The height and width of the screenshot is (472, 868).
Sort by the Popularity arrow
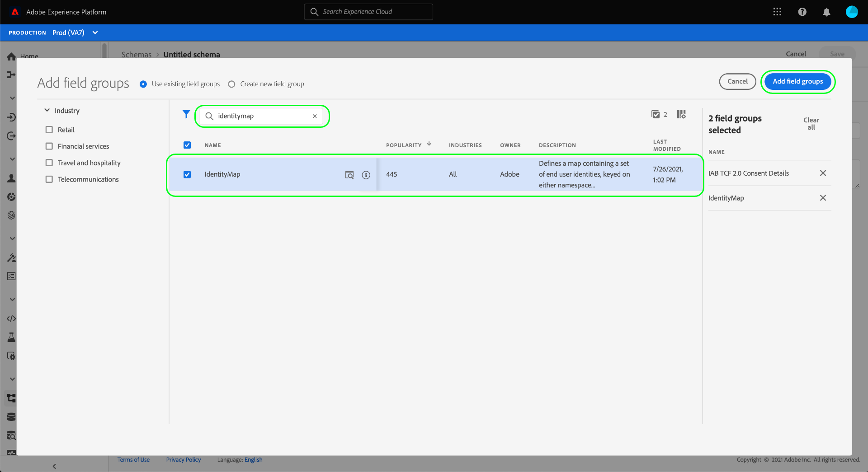429,144
